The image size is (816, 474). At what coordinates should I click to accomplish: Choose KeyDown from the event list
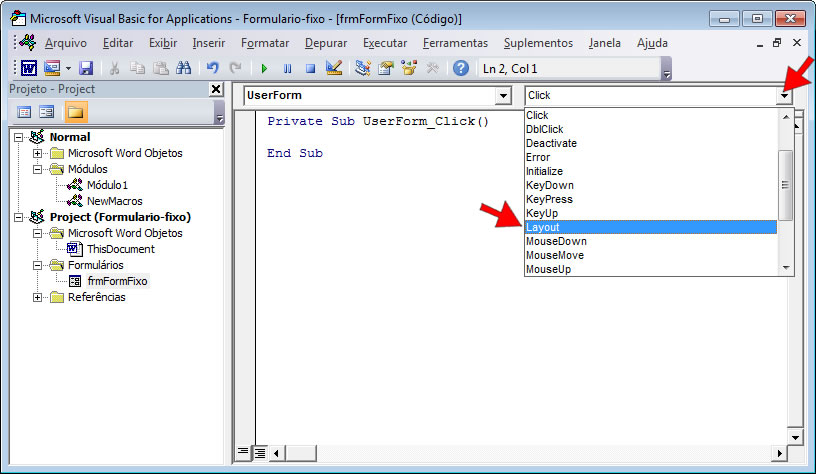click(x=651, y=186)
